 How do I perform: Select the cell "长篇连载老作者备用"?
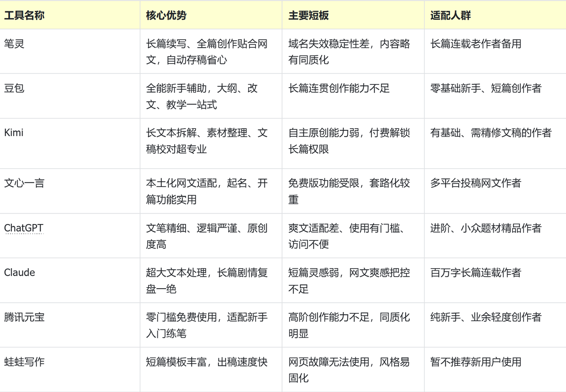pyautogui.click(x=495, y=52)
